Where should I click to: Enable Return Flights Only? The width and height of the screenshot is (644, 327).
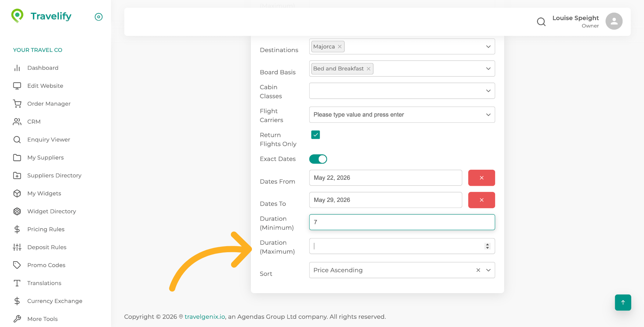pos(315,134)
